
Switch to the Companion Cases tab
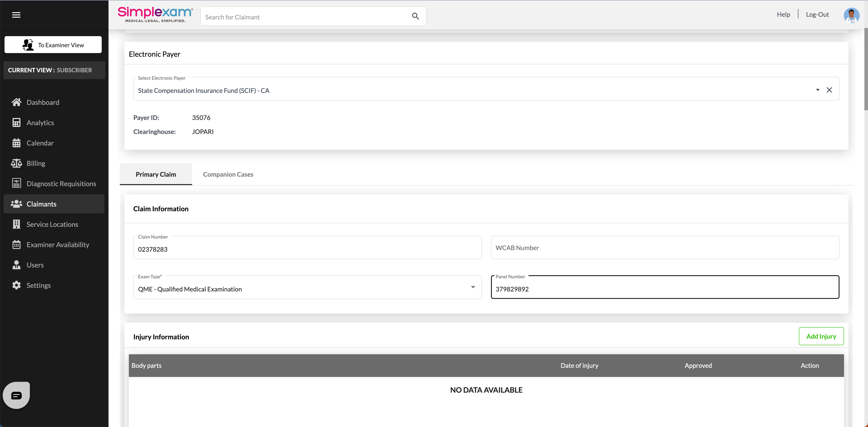pos(228,174)
